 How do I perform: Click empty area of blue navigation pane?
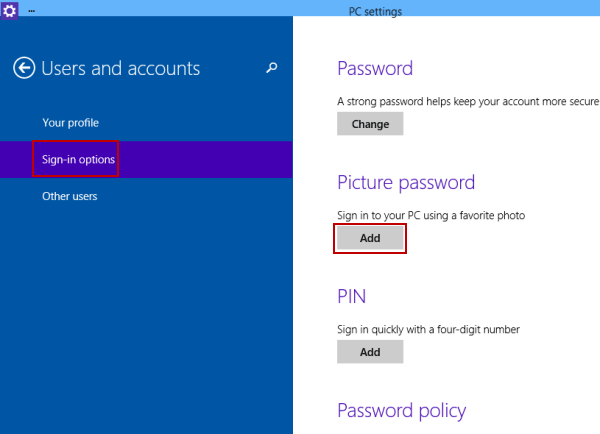(x=145, y=306)
